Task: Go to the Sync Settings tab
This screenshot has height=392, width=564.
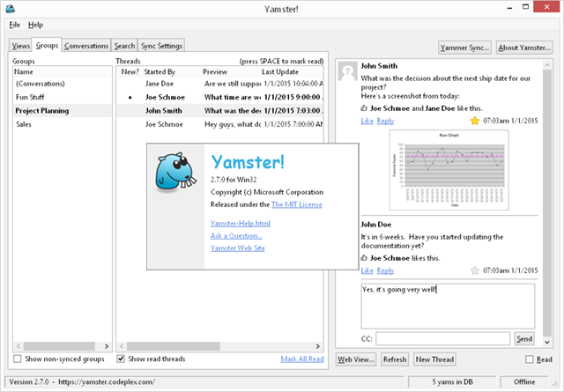Action: (x=161, y=46)
